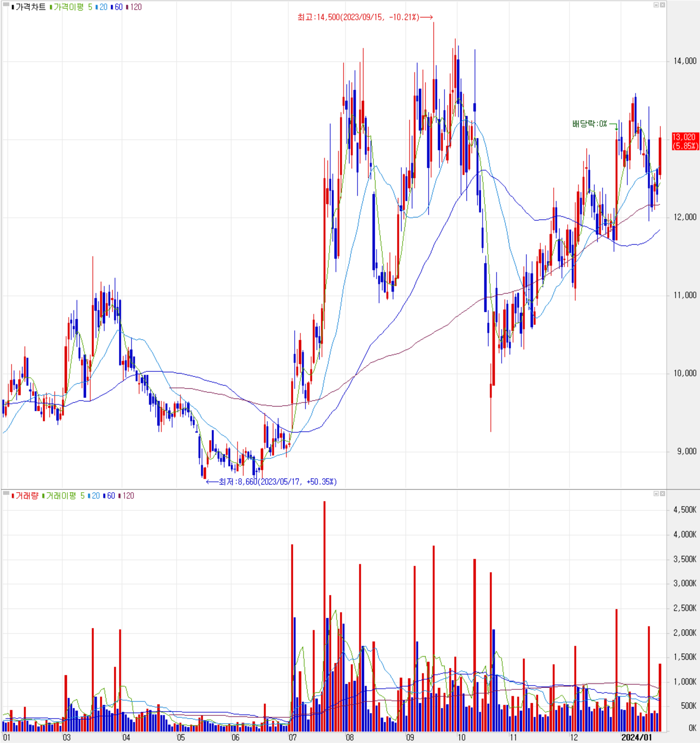Click the 4,500K volume axis label

pos(685,510)
